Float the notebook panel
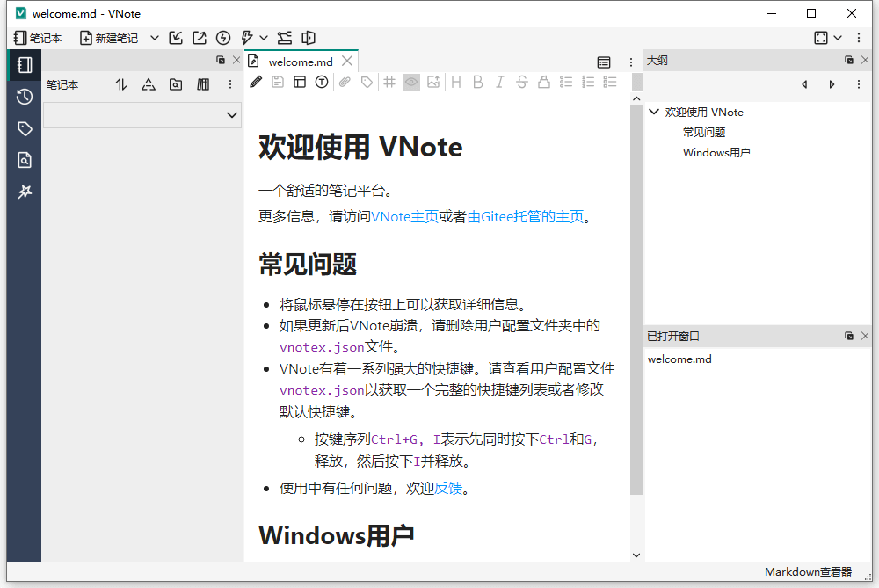 pyautogui.click(x=221, y=60)
